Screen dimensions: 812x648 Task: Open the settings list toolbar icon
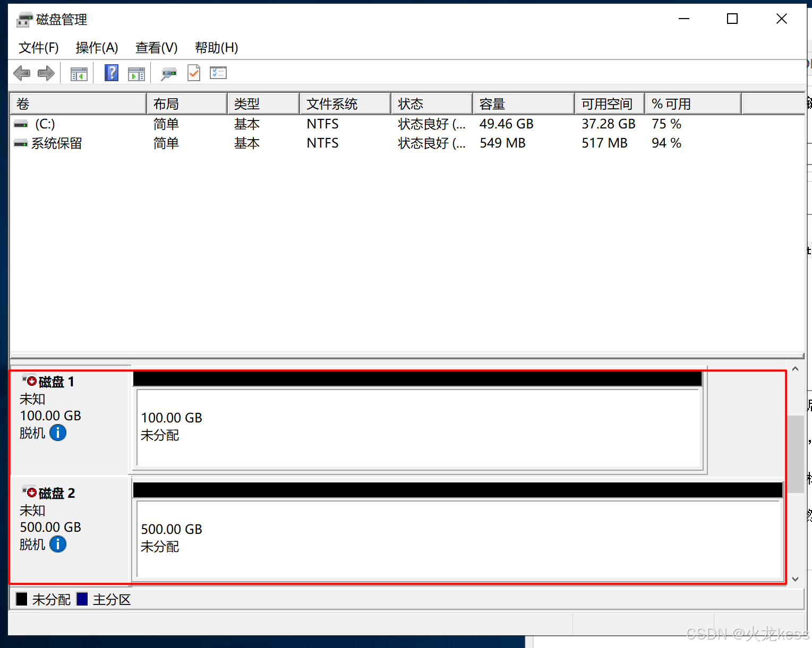click(218, 73)
